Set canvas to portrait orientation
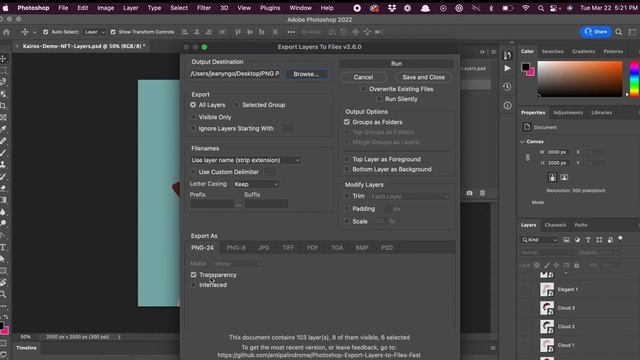 pos(552,177)
